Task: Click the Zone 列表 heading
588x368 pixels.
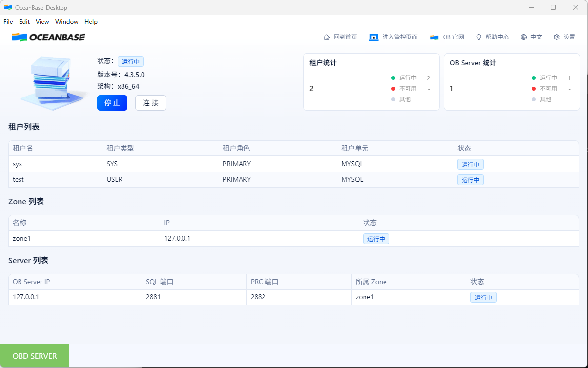Action: (26, 201)
